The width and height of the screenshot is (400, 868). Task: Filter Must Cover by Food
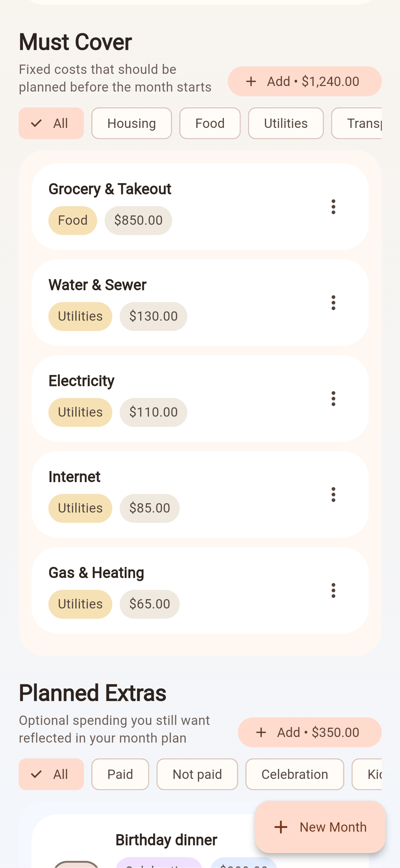click(x=210, y=123)
